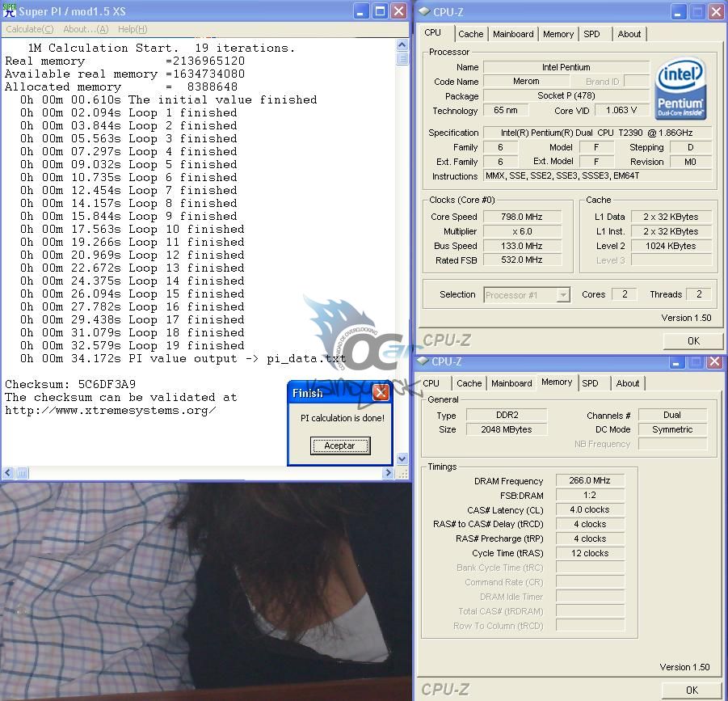Click the Intel Pentium Dual-Core logo
The image size is (728, 701).
click(x=680, y=88)
